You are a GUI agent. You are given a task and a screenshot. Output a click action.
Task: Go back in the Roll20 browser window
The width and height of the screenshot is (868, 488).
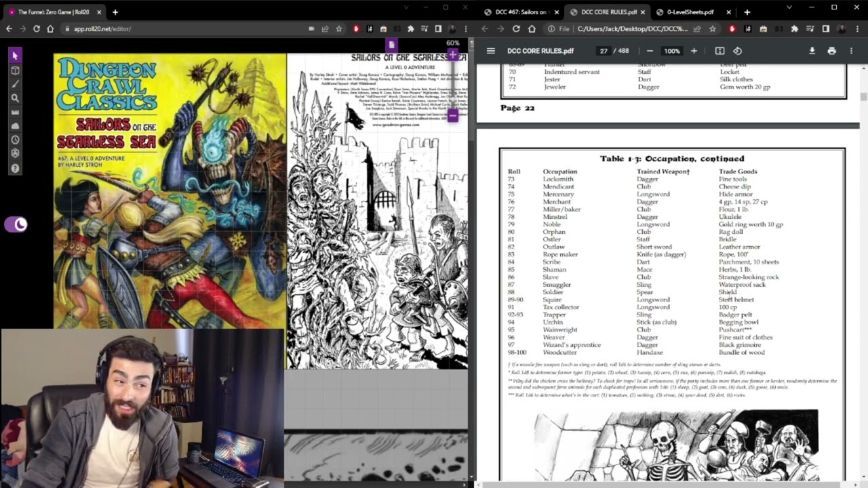[x=9, y=28]
